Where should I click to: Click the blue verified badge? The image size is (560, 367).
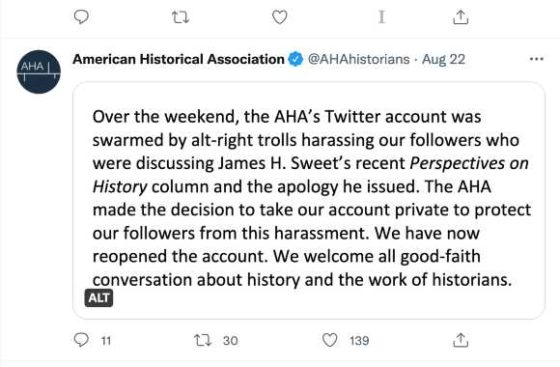[296, 59]
